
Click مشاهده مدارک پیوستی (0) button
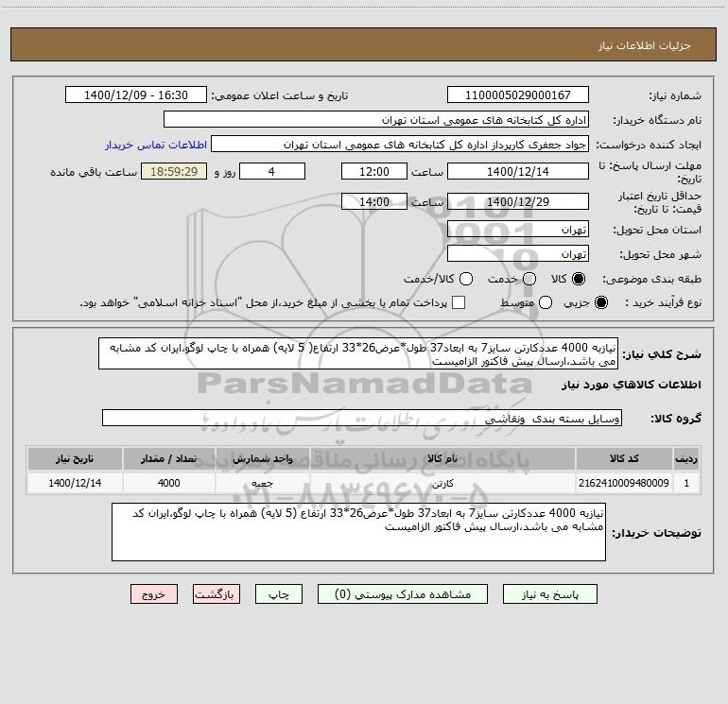coord(403,594)
